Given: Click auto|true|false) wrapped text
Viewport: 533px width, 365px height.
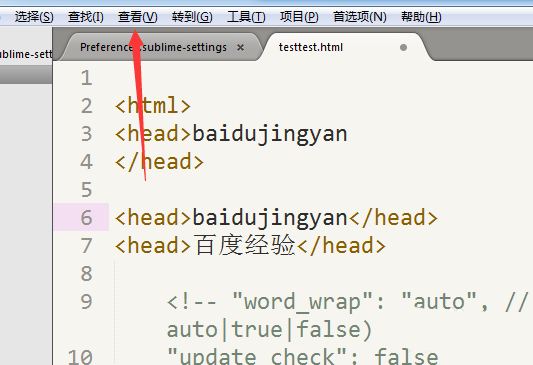Looking at the screenshot, I should (x=269, y=330).
